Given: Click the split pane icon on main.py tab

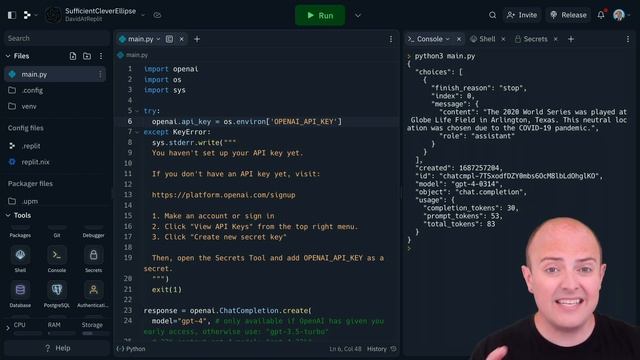Looking at the screenshot, I should 169,39.
